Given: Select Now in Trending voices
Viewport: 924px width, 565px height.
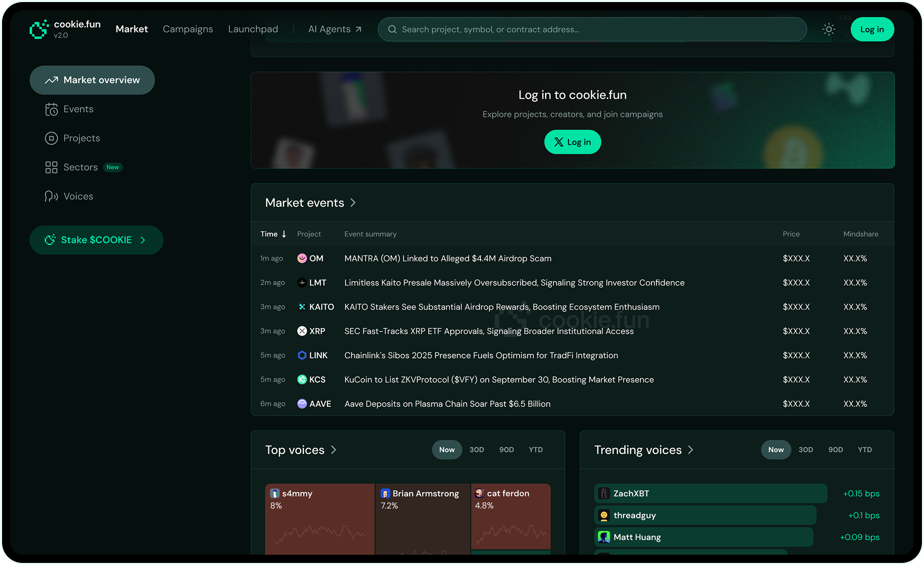Looking at the screenshot, I should tap(776, 450).
